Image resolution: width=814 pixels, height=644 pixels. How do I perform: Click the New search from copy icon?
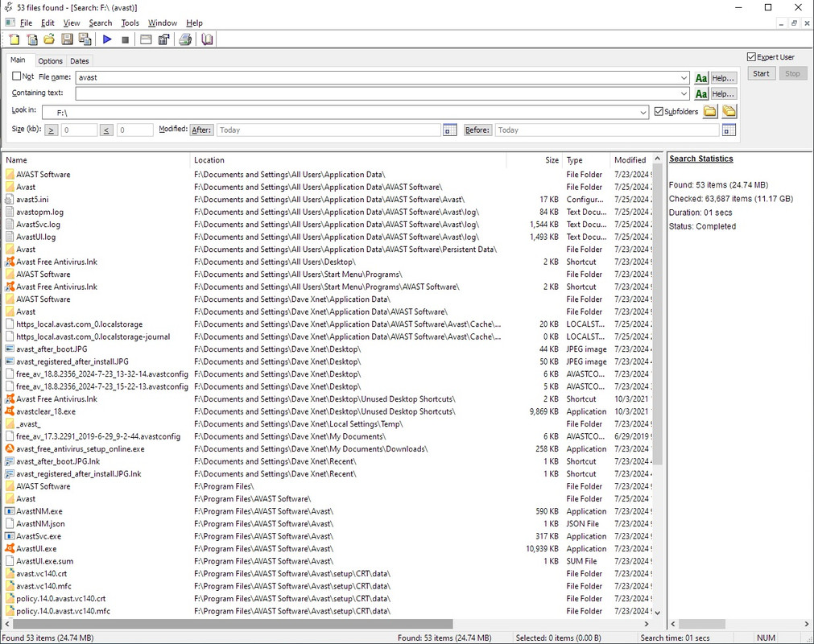pos(32,39)
